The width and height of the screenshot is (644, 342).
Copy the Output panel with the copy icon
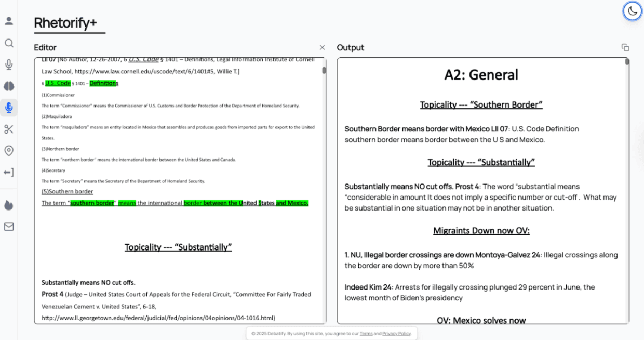pos(625,47)
